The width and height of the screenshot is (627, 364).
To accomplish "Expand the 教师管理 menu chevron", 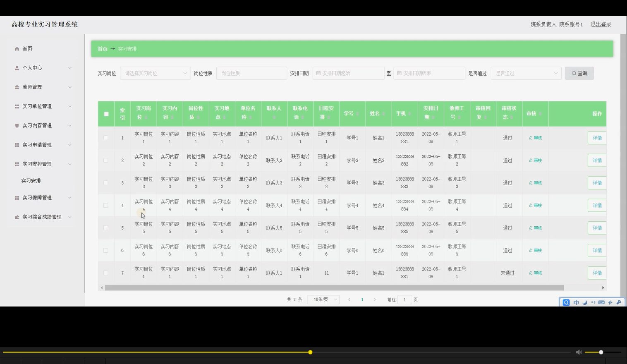I will [x=70, y=87].
